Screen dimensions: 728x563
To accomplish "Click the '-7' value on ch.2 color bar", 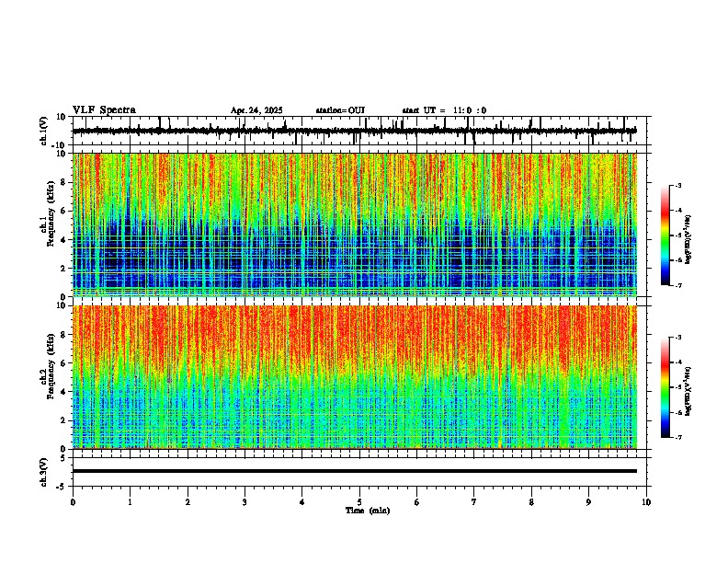I will point(678,438).
